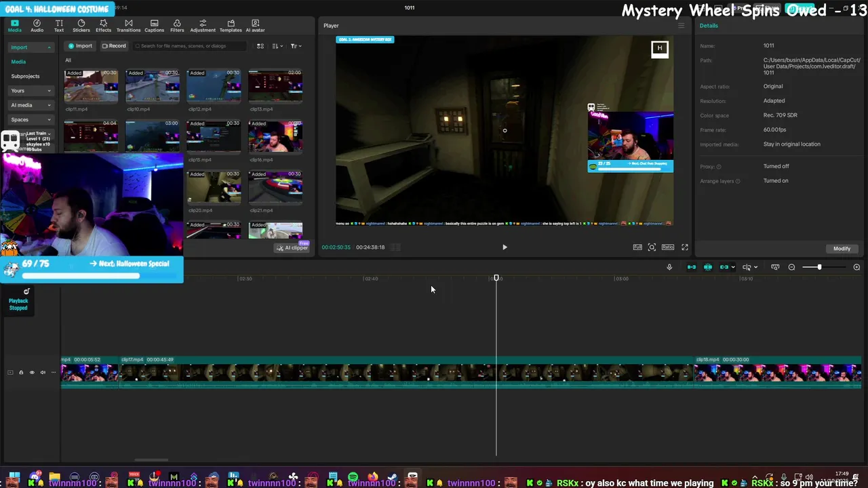Toggle auto snapping on timeline
The height and width of the screenshot is (488, 868).
[x=708, y=267]
